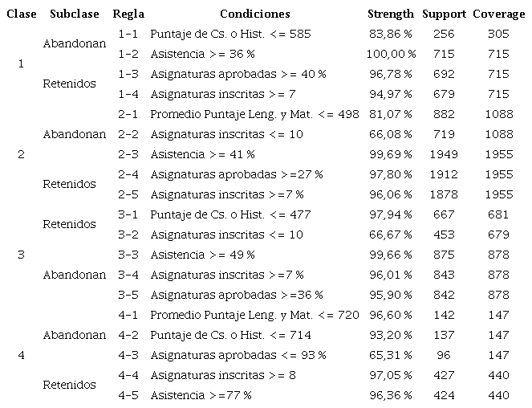Click condition 'Asistencia >= 49 %'

tap(201, 255)
